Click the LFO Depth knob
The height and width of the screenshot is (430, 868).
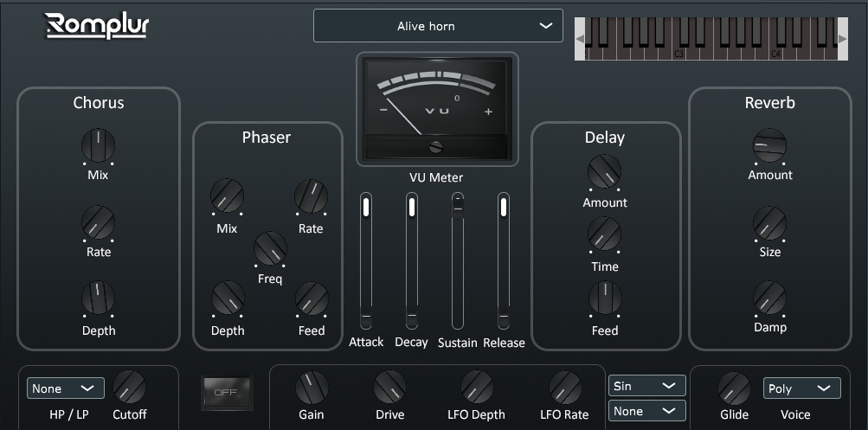click(x=477, y=387)
